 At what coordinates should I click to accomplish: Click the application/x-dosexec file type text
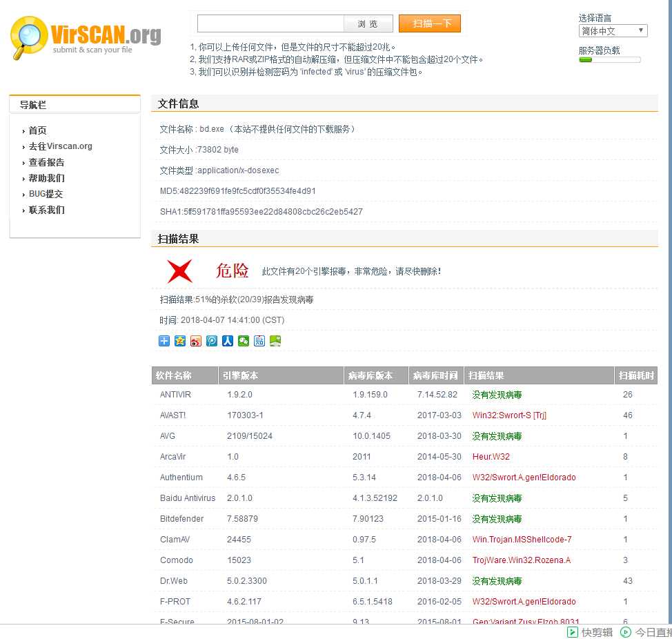(238, 170)
